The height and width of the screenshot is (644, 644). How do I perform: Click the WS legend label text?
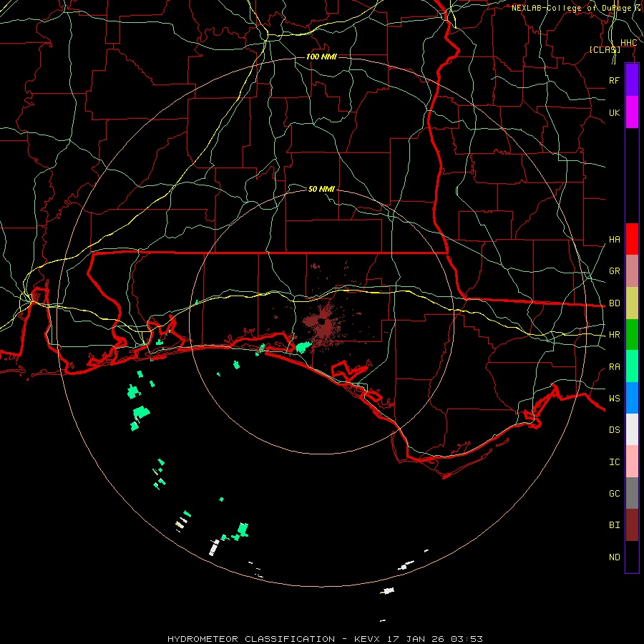tap(614, 399)
